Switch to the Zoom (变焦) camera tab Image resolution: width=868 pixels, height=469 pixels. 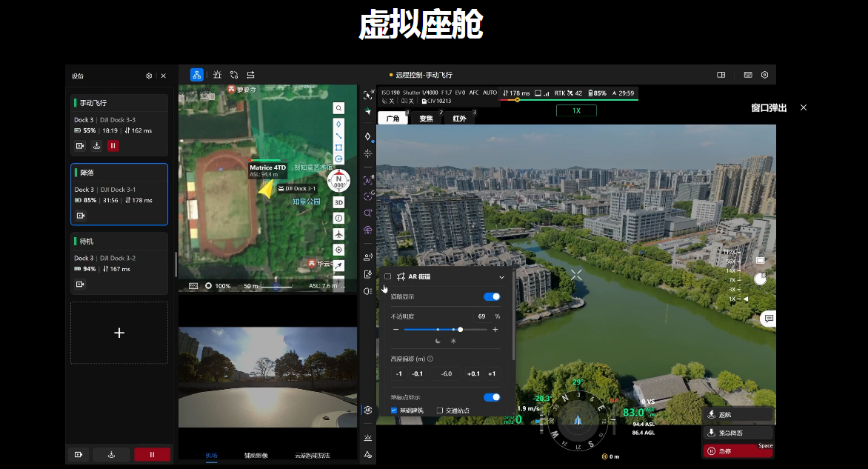click(x=427, y=119)
